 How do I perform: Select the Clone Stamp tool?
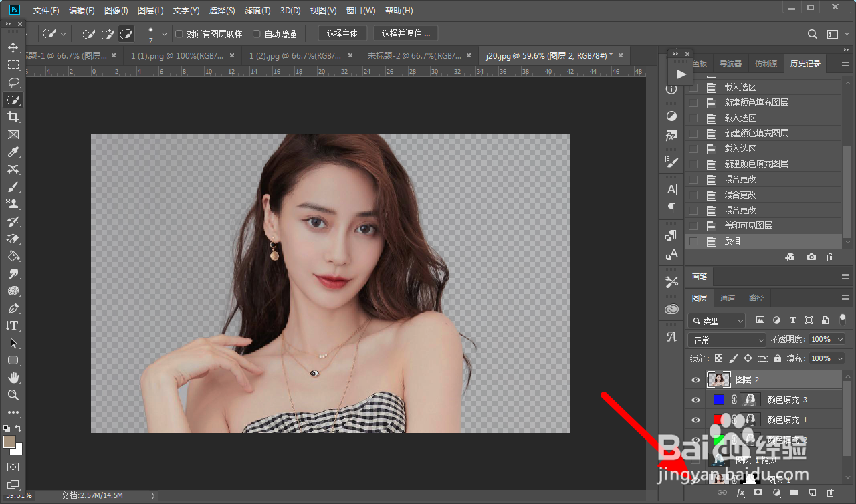[13, 204]
